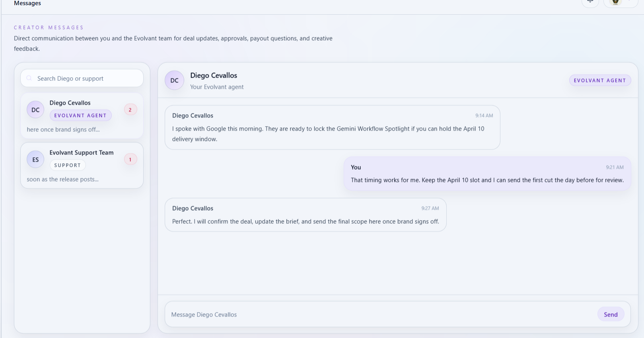Click the Evolvant Agent tag in conversation list

point(80,115)
